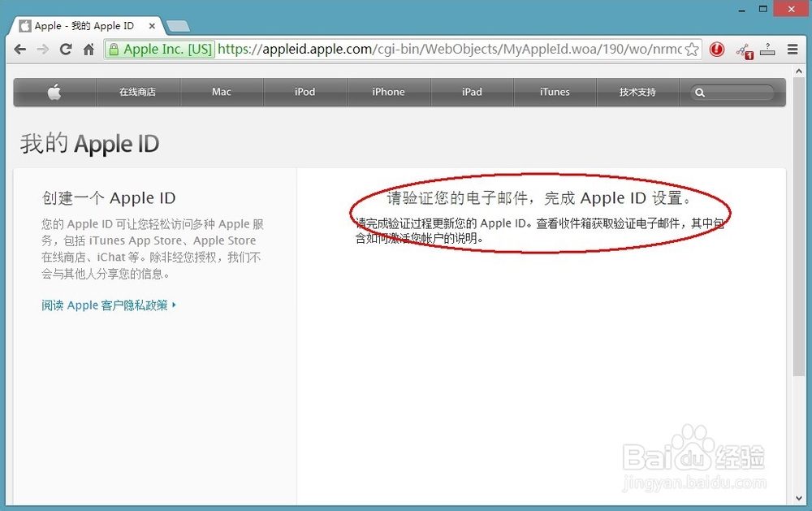Open the browser home page icon
Image resolution: width=812 pixels, height=511 pixels.
tap(89, 50)
